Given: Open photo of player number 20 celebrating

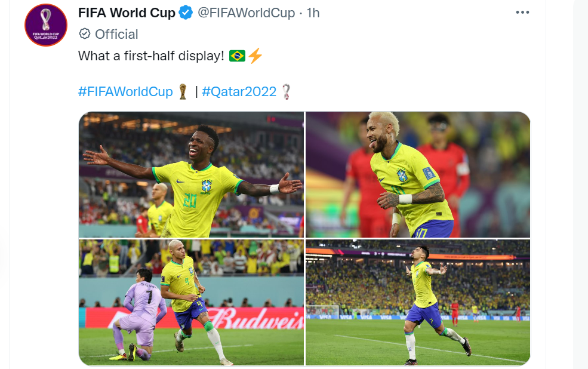Looking at the screenshot, I should [191, 174].
